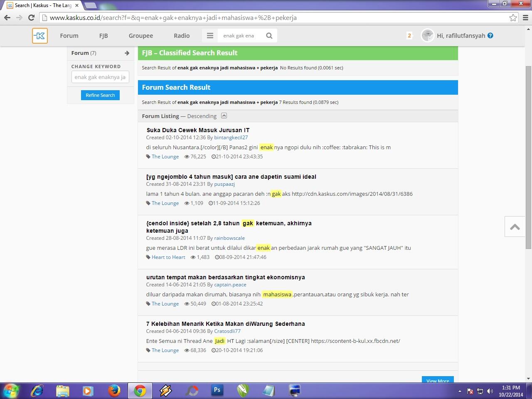532x399 pixels.
Task: Open The Lounge tag under Suka Duka thread
Action: pyautogui.click(x=165, y=157)
